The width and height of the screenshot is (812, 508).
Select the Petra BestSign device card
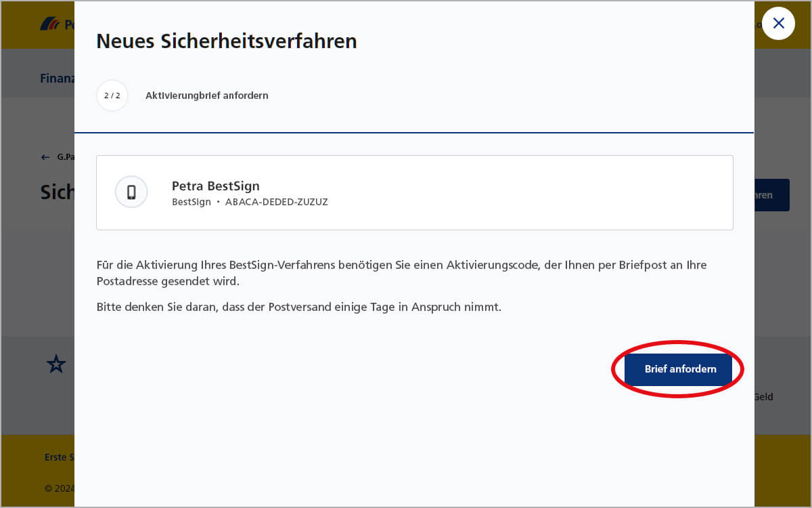pyautogui.click(x=415, y=192)
